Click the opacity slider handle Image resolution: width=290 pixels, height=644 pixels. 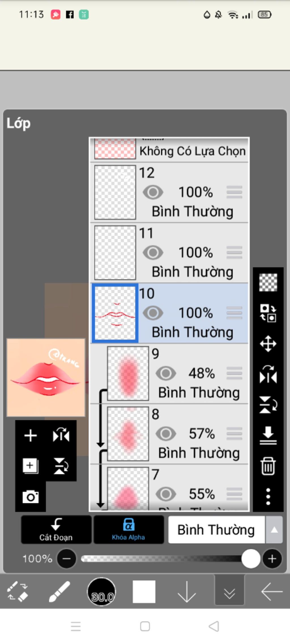click(x=251, y=559)
